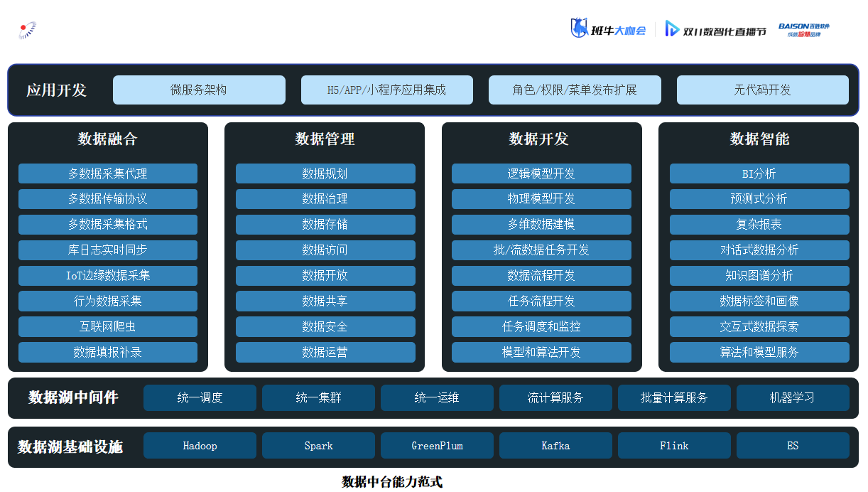Open the 复杂报表 item
868x492 pixels.
click(759, 225)
